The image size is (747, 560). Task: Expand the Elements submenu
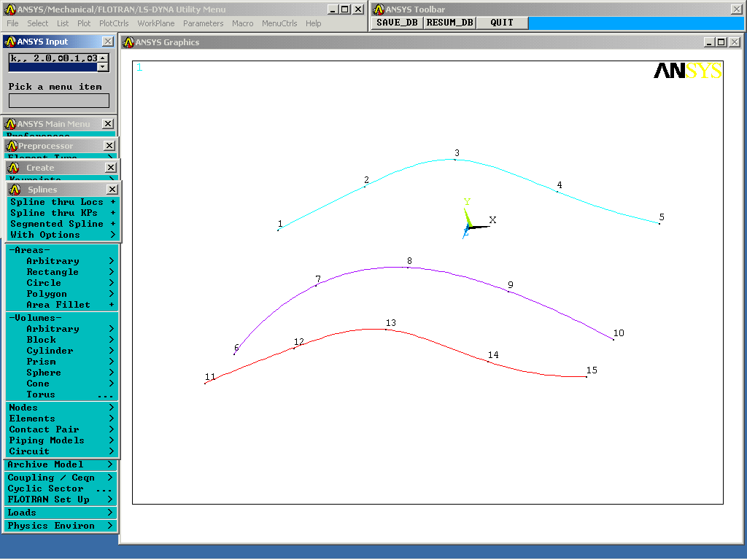pyautogui.click(x=62, y=419)
